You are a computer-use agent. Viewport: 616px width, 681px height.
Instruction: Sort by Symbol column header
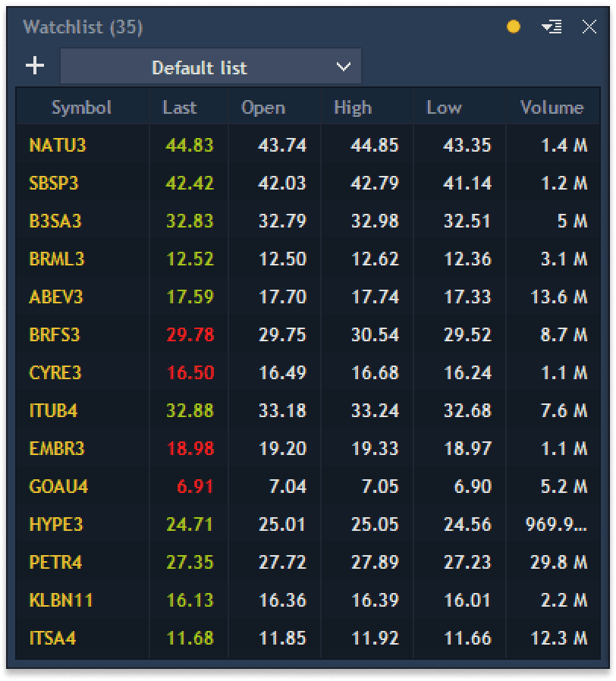pos(81,108)
